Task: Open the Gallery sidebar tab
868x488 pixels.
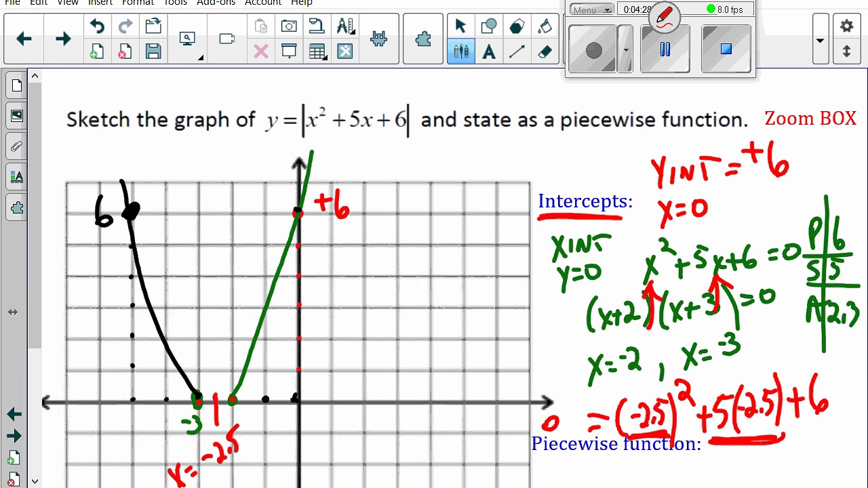Action: [x=16, y=116]
